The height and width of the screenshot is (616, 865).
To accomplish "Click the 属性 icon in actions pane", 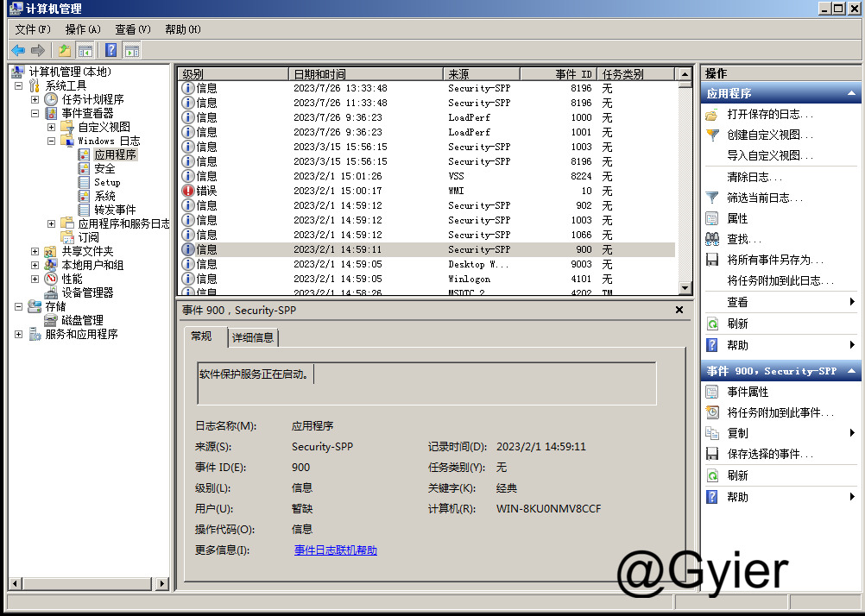I will pos(712,218).
